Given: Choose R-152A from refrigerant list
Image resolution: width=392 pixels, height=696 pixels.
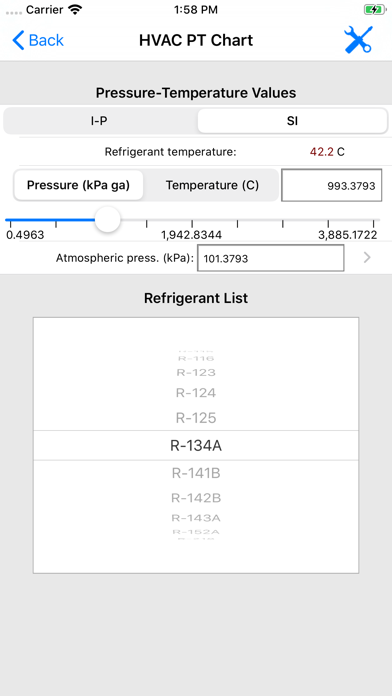Looking at the screenshot, I should coord(196,532).
